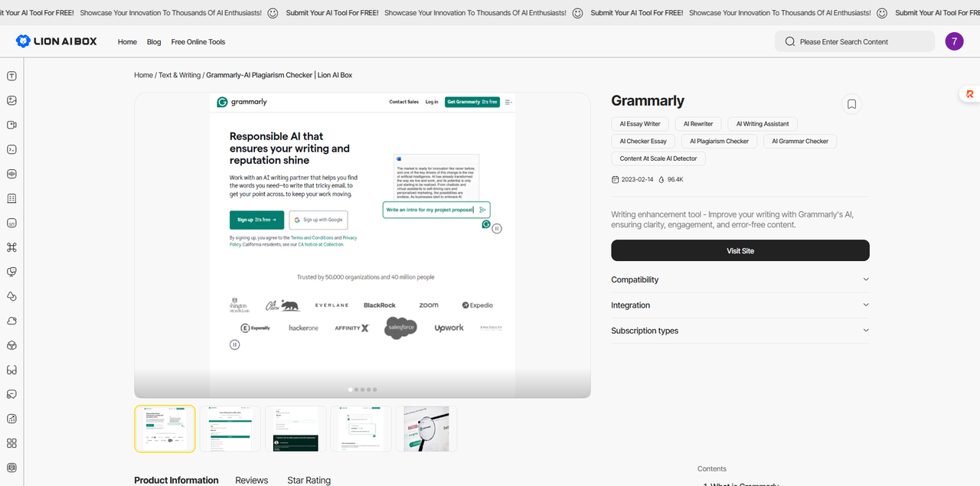Screen dimensions: 980x486
Task: Click the third carousel indicator dot
Action: click(x=363, y=390)
